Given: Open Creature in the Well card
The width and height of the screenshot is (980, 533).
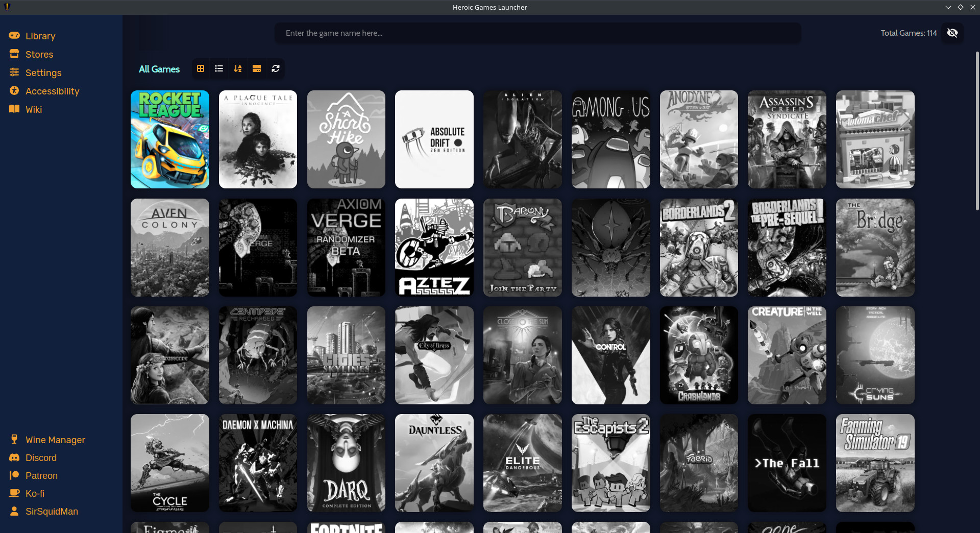Looking at the screenshot, I should pos(787,355).
